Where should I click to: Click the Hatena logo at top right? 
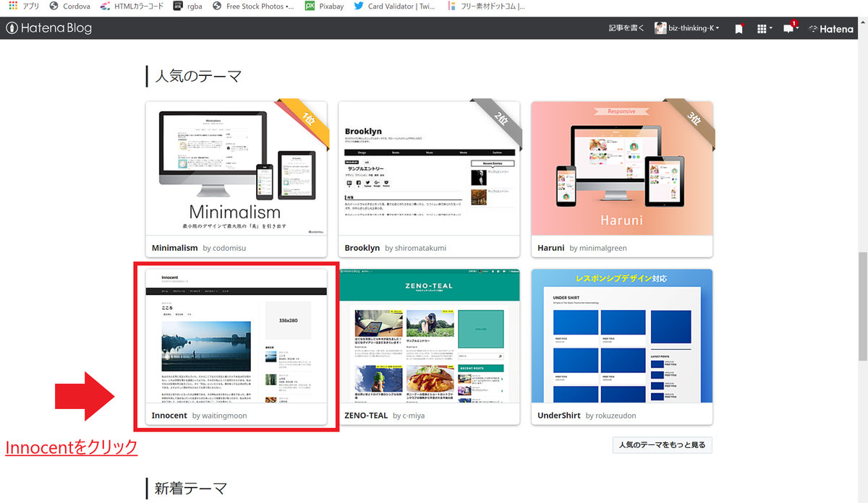point(830,29)
